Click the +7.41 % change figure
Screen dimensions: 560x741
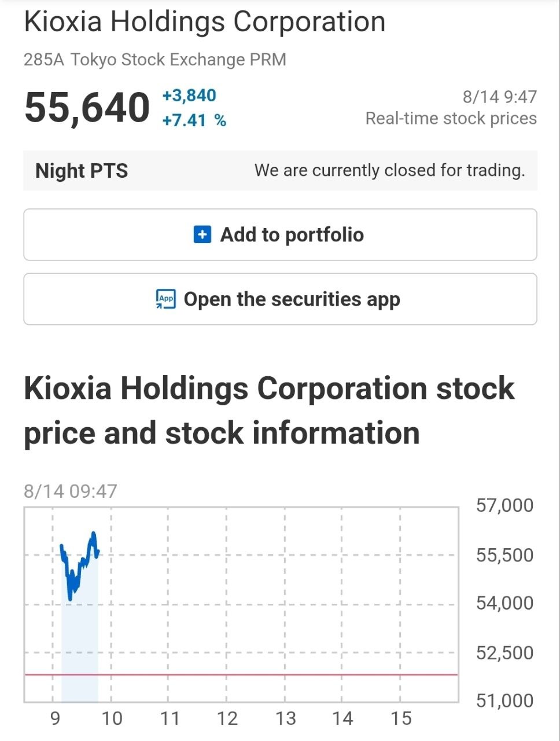click(194, 120)
